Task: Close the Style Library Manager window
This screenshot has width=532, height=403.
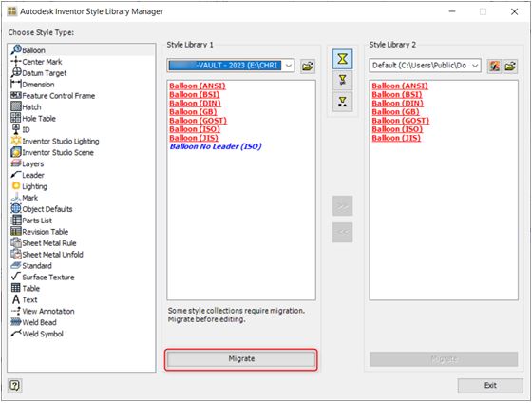Action: click(514, 11)
